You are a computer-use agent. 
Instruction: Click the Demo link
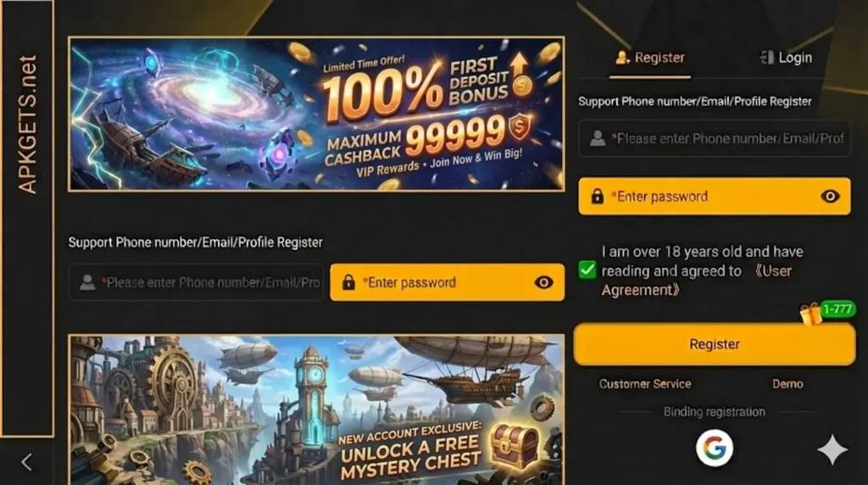(x=787, y=384)
